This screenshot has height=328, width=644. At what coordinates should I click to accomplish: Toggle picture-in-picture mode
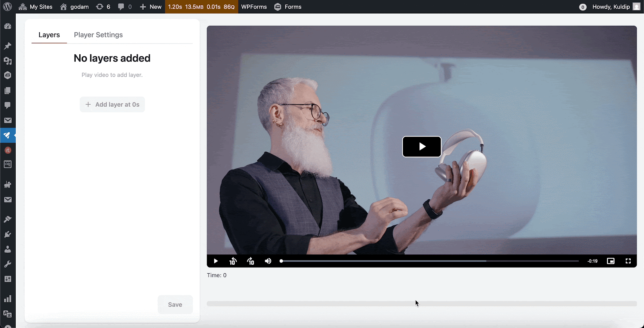pyautogui.click(x=611, y=261)
